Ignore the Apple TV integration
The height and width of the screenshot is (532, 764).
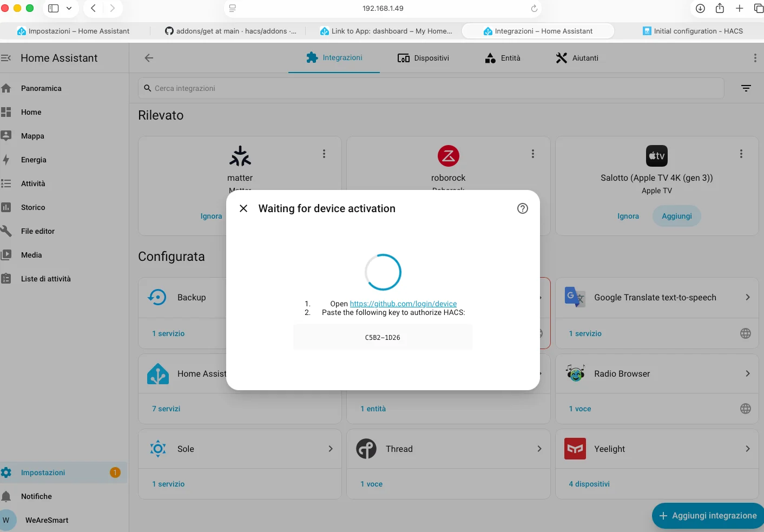click(628, 216)
